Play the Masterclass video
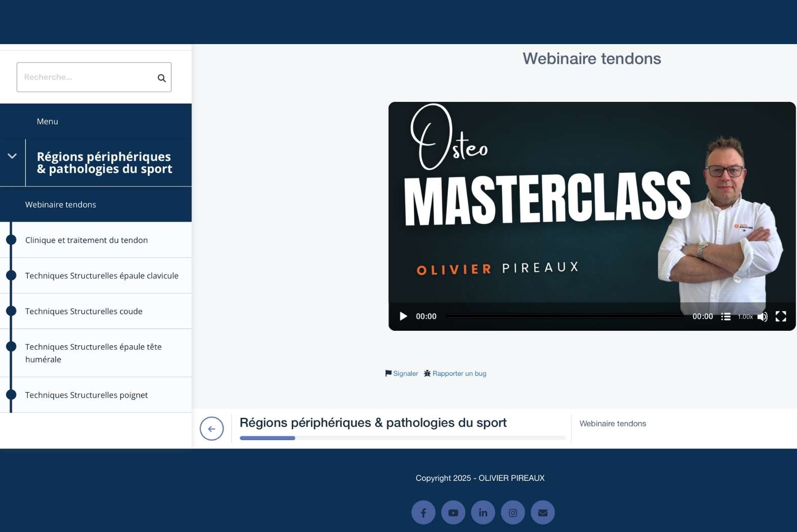797x532 pixels. (403, 317)
